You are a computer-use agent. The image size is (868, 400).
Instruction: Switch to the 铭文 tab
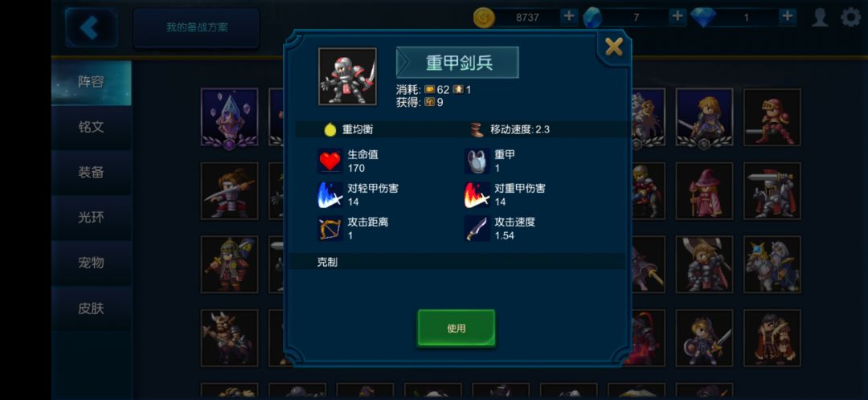click(91, 127)
